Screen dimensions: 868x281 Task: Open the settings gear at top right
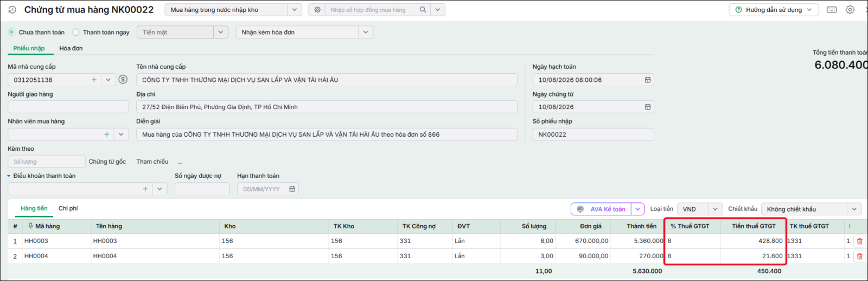850,10
